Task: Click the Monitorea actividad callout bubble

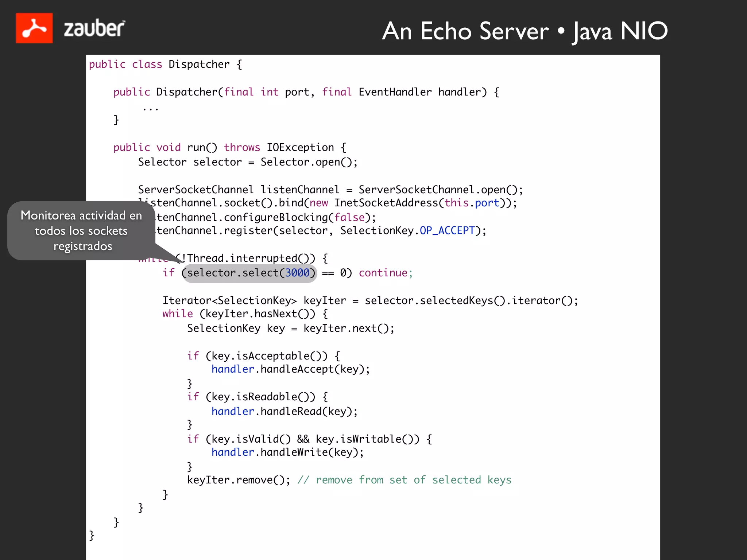Action: point(81,231)
